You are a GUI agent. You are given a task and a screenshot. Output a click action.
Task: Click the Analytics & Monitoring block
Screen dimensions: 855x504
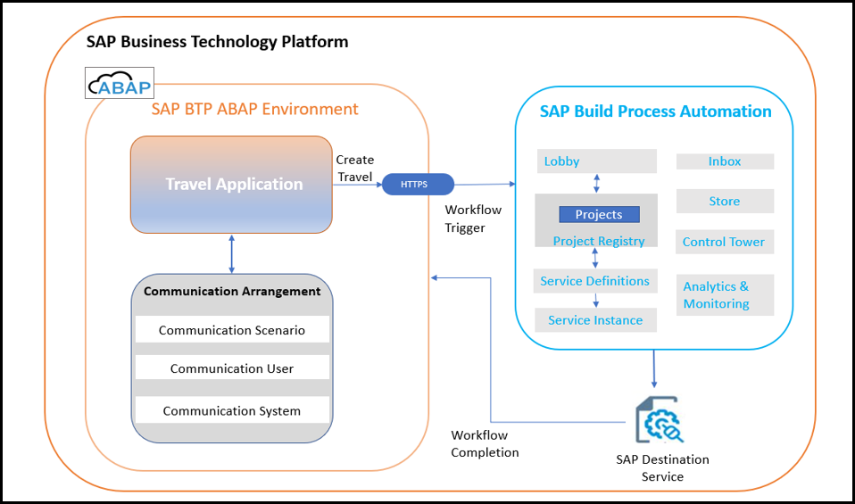(725, 294)
